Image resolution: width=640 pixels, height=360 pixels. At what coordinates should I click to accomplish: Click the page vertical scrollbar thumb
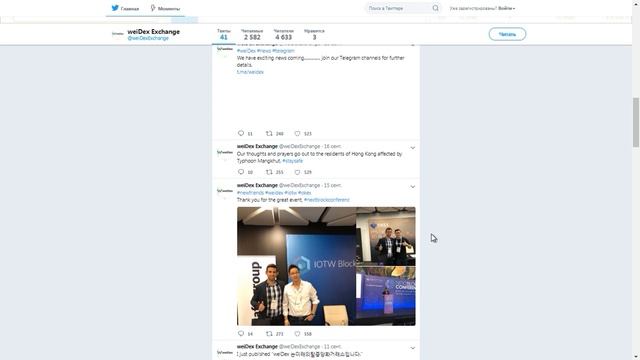tap(636, 122)
